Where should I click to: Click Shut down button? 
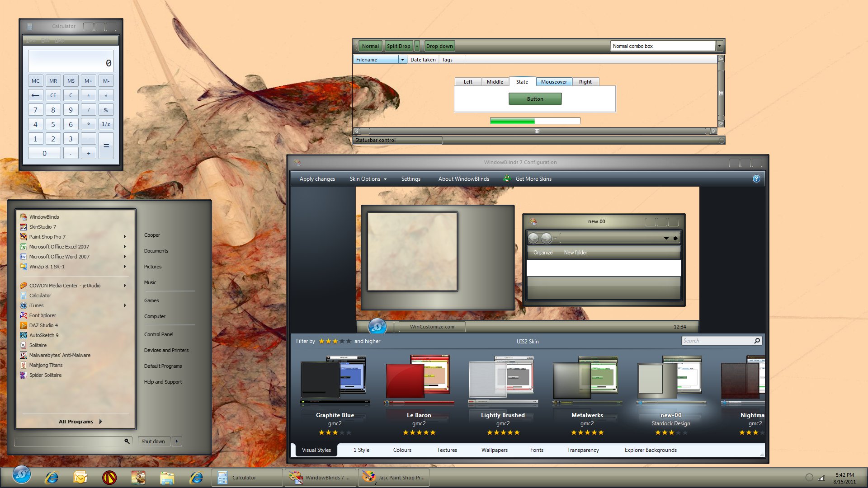(x=154, y=441)
